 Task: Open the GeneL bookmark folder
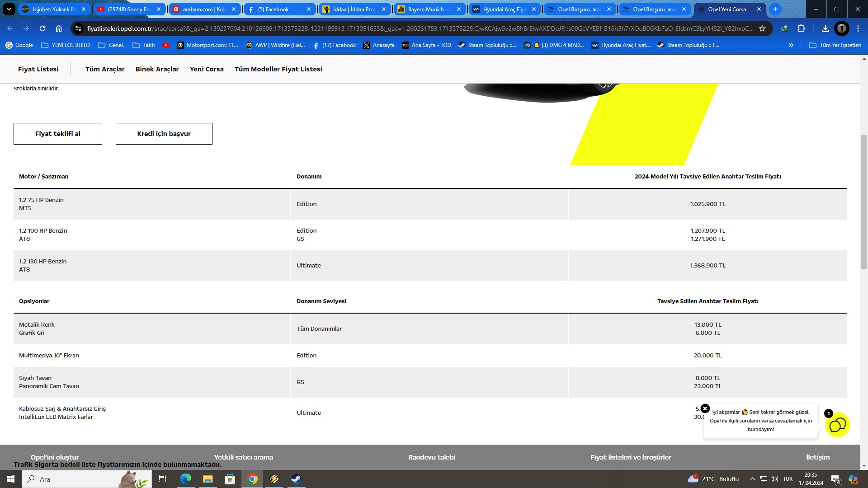(x=111, y=45)
